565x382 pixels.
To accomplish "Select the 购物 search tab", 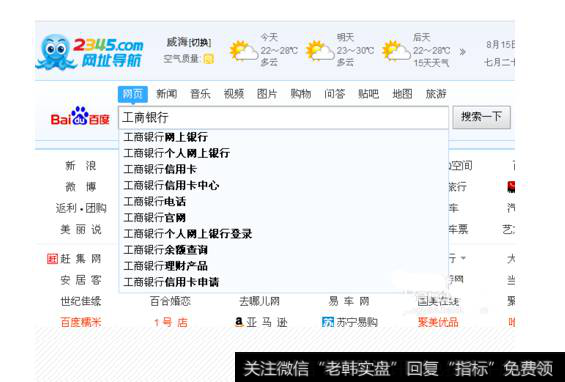I will [301, 94].
